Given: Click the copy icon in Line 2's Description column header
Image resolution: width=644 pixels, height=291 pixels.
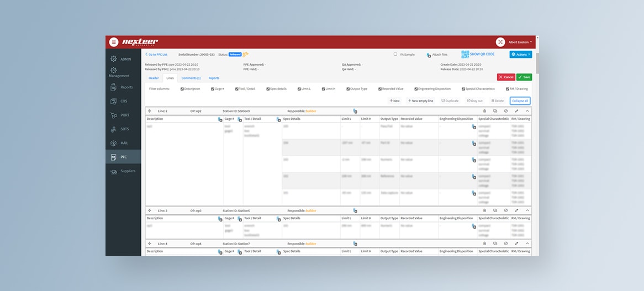Looking at the screenshot, I should click(220, 119).
